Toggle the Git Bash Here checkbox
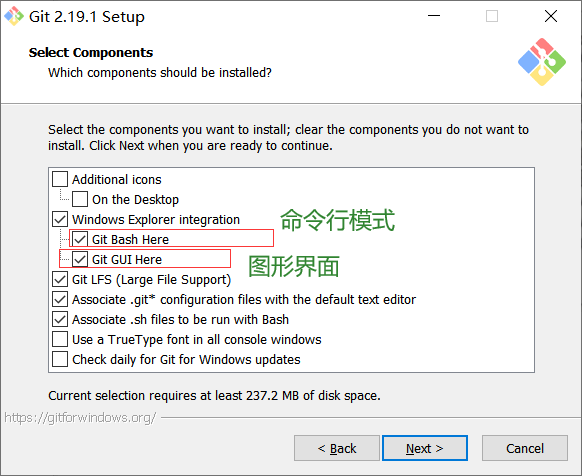 [80, 239]
